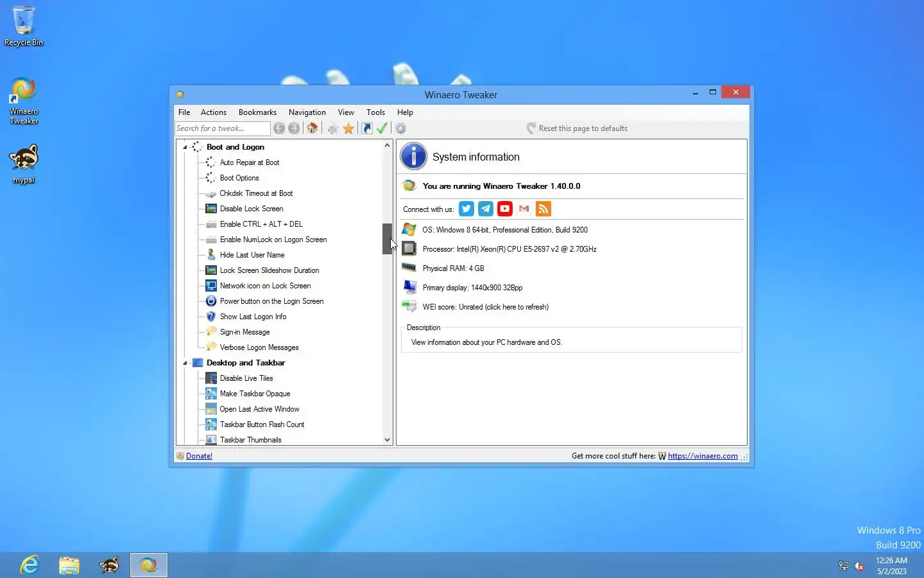
Task: Click the Donate! link
Action: tap(199, 456)
